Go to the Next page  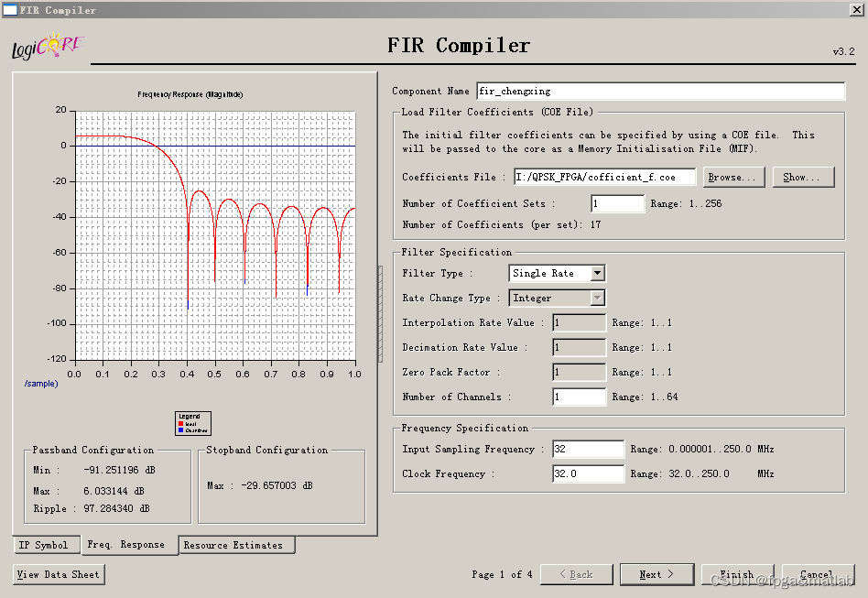point(656,574)
